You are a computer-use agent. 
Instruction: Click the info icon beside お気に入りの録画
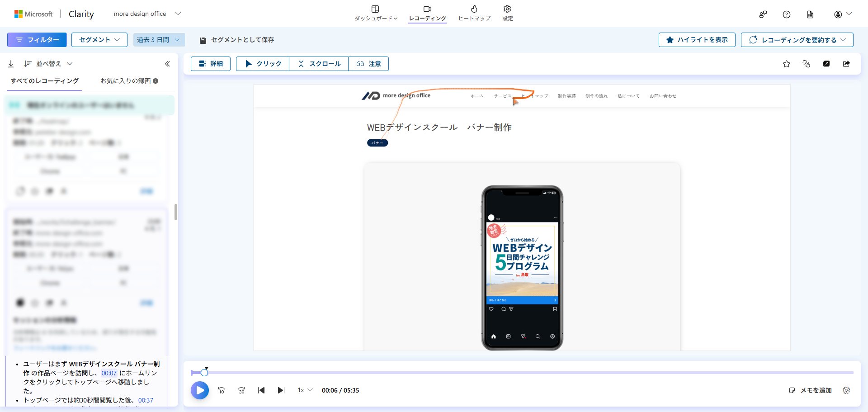point(156,81)
